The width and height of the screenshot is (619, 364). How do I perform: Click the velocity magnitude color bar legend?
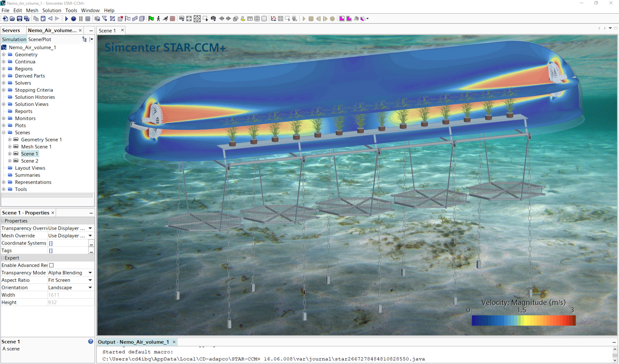pos(523,321)
